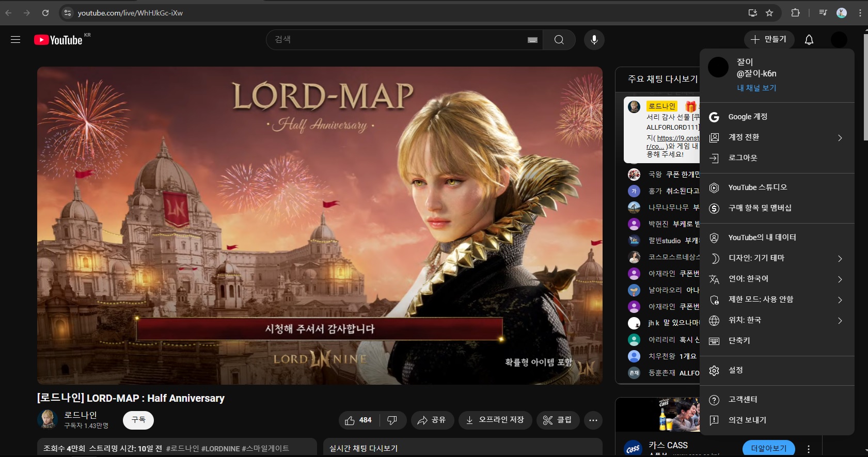Open 단축키 keyboard shortcuts

coord(777,341)
